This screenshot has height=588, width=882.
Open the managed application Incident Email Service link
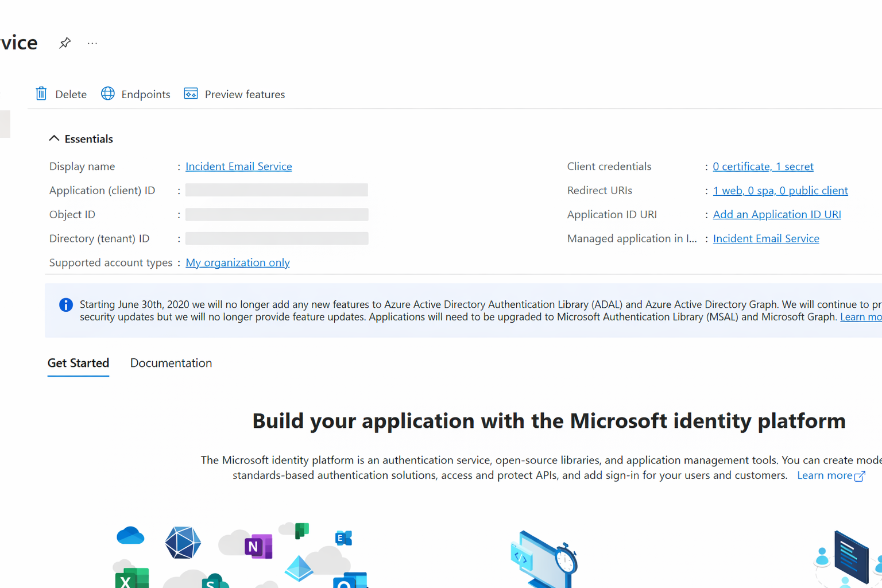tap(765, 239)
